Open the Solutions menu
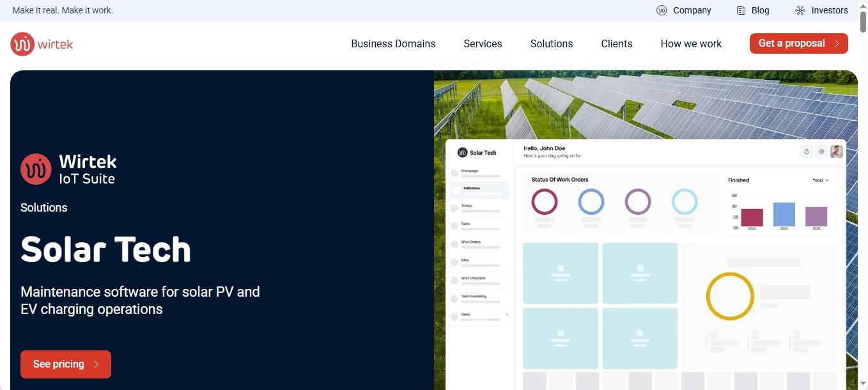Image resolution: width=868 pixels, height=390 pixels. pos(552,43)
